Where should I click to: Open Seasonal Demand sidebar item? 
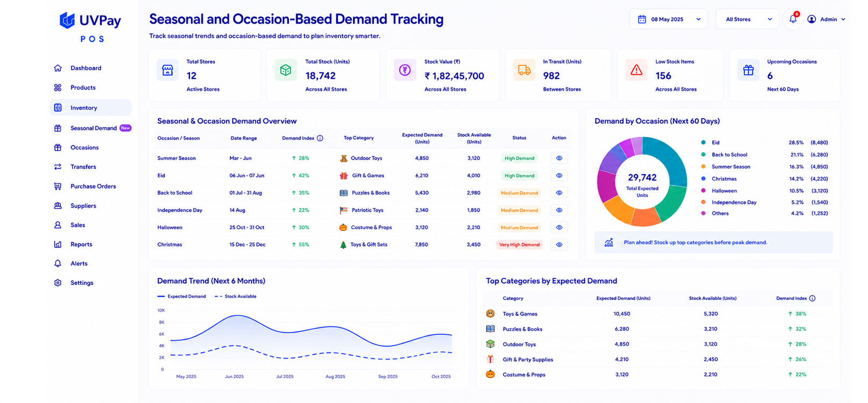(x=92, y=128)
